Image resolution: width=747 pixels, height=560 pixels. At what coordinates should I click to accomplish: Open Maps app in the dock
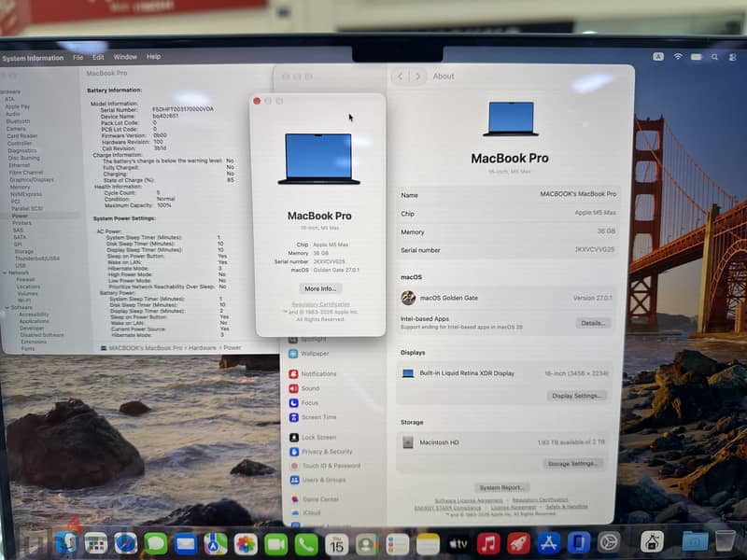(x=216, y=543)
